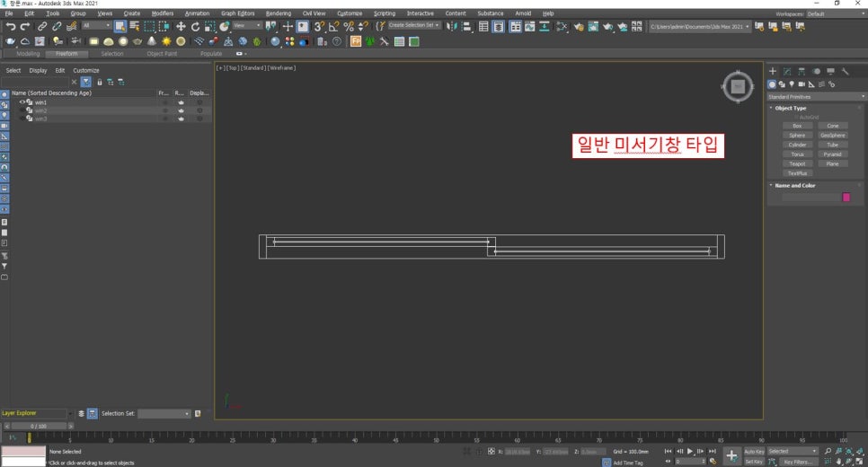Open the selection filter All dropdown

[x=97, y=25]
